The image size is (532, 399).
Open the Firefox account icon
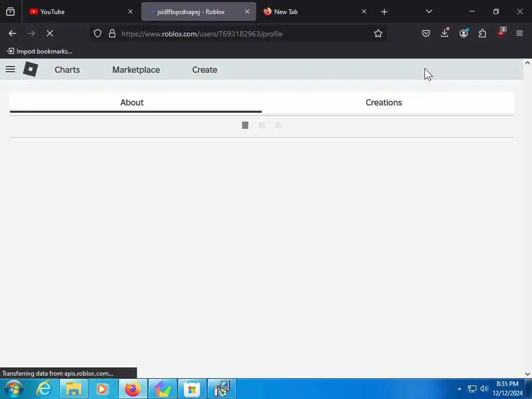pos(463,33)
